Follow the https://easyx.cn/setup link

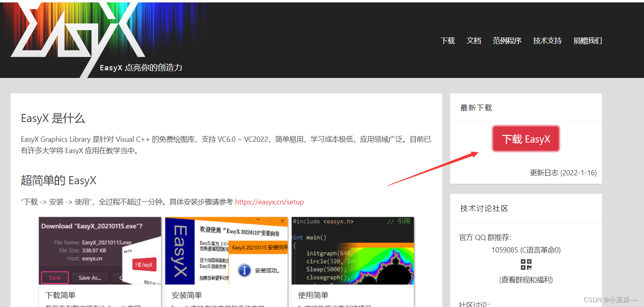pos(269,202)
